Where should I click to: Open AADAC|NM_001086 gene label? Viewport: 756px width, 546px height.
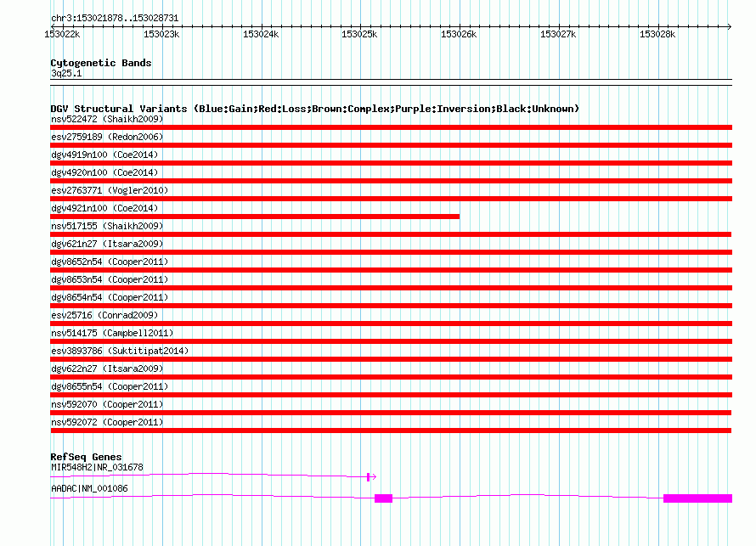(x=89, y=488)
